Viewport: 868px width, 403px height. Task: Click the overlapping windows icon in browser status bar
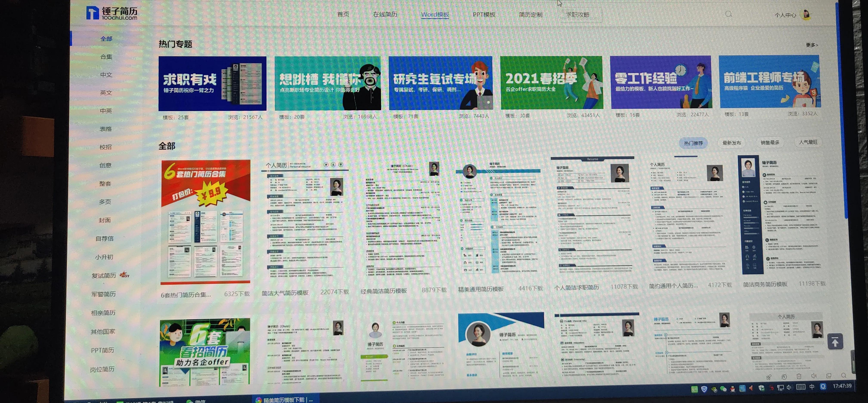click(829, 376)
